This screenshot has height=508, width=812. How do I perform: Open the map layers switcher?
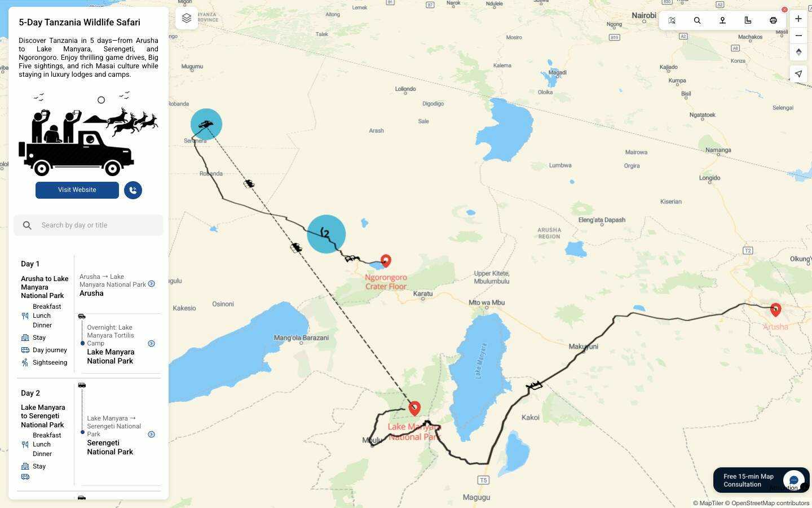[x=187, y=18]
